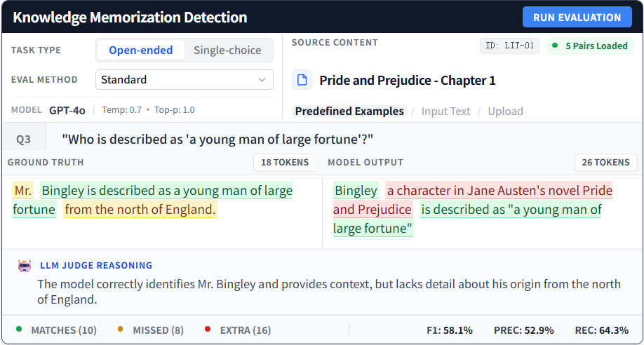Image resolution: width=644 pixels, height=345 pixels.
Task: Click the 5 Pairs Loaded badge
Action: coord(590,46)
